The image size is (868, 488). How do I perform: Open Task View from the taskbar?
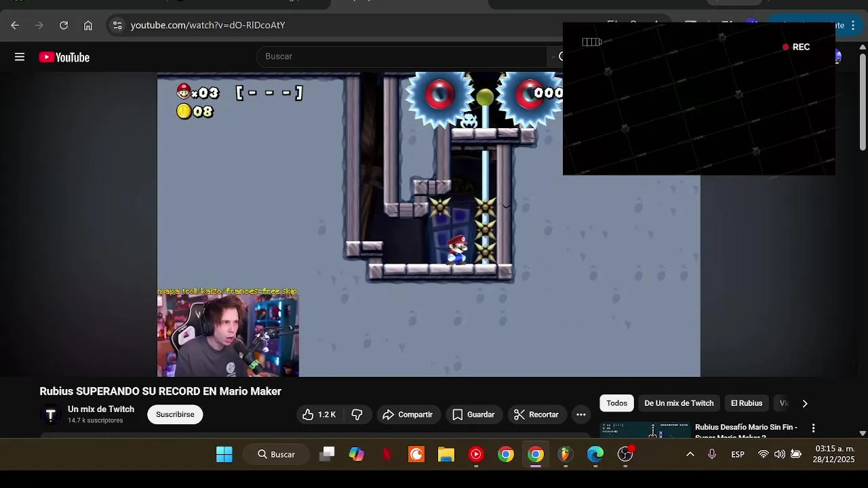click(327, 454)
